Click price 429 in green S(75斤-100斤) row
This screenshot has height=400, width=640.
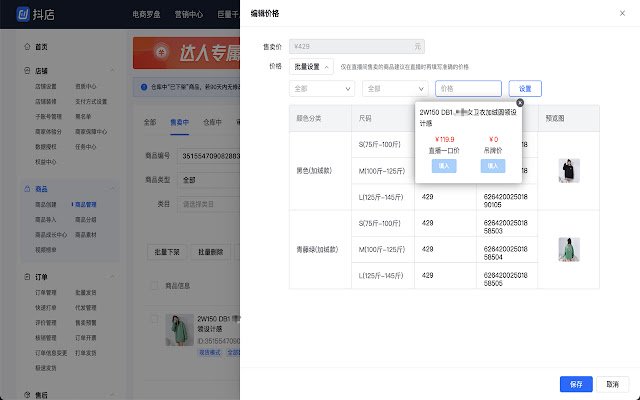pyautogui.click(x=427, y=223)
